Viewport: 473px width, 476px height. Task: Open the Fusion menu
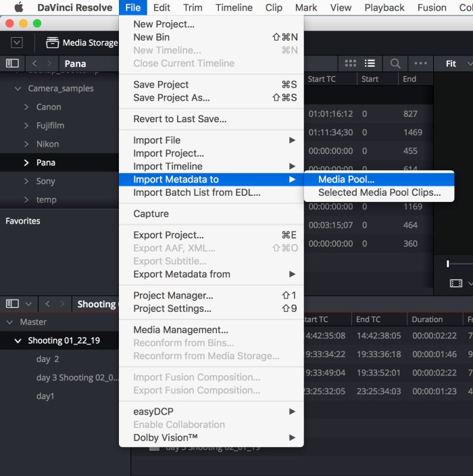coord(432,7)
